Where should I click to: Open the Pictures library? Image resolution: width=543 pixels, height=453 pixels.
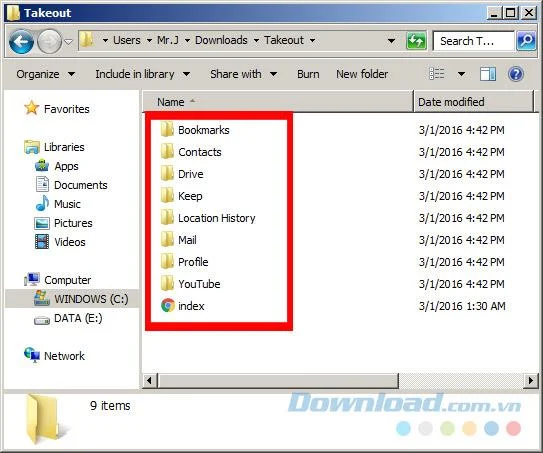(x=63, y=223)
